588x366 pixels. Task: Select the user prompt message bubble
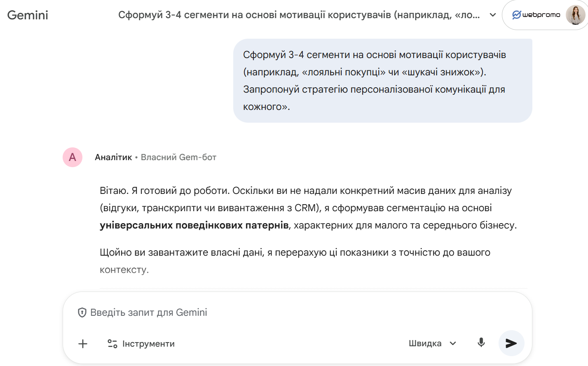(x=382, y=81)
